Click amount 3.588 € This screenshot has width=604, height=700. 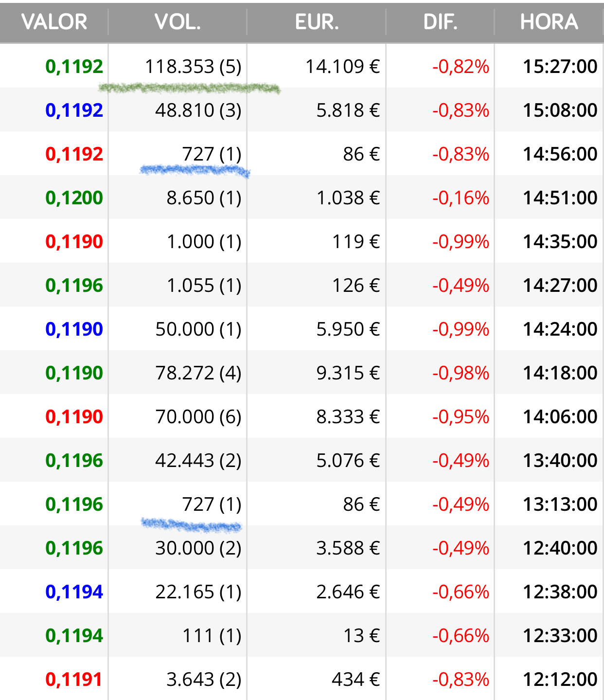[x=348, y=548]
